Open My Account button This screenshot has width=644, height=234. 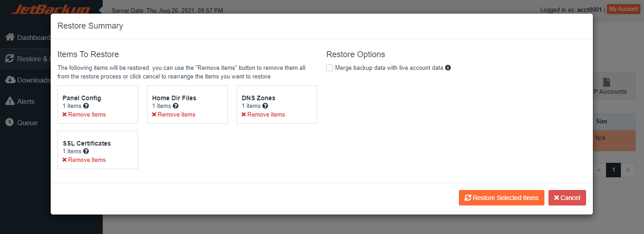[623, 9]
